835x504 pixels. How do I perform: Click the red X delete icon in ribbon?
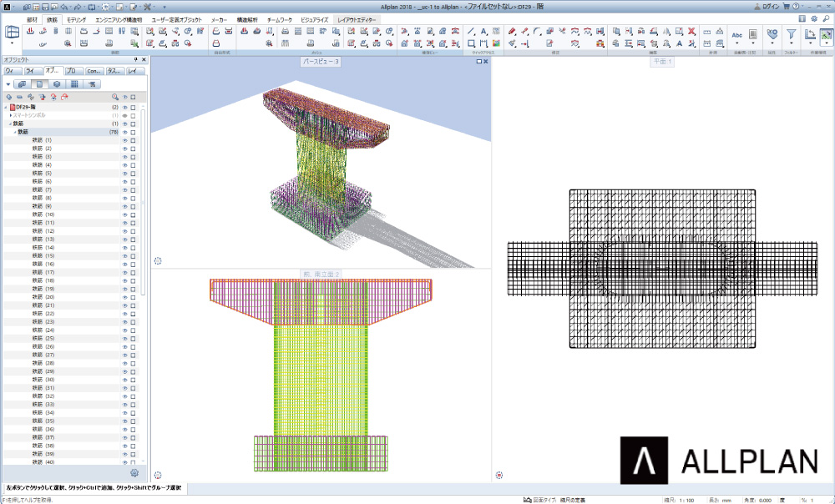[x=691, y=31]
